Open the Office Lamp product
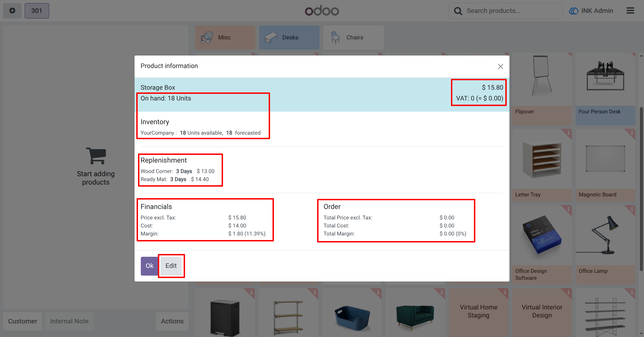This screenshot has width=644, height=337. point(605,245)
